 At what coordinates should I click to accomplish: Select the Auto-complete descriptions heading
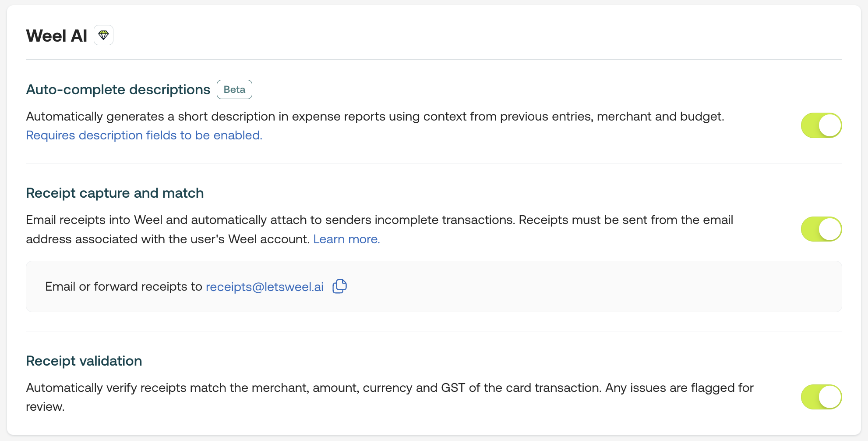click(118, 89)
